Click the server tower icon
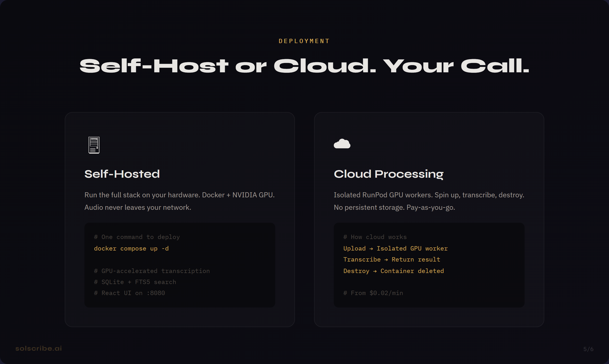Image resolution: width=609 pixels, height=364 pixels. pos(94,145)
